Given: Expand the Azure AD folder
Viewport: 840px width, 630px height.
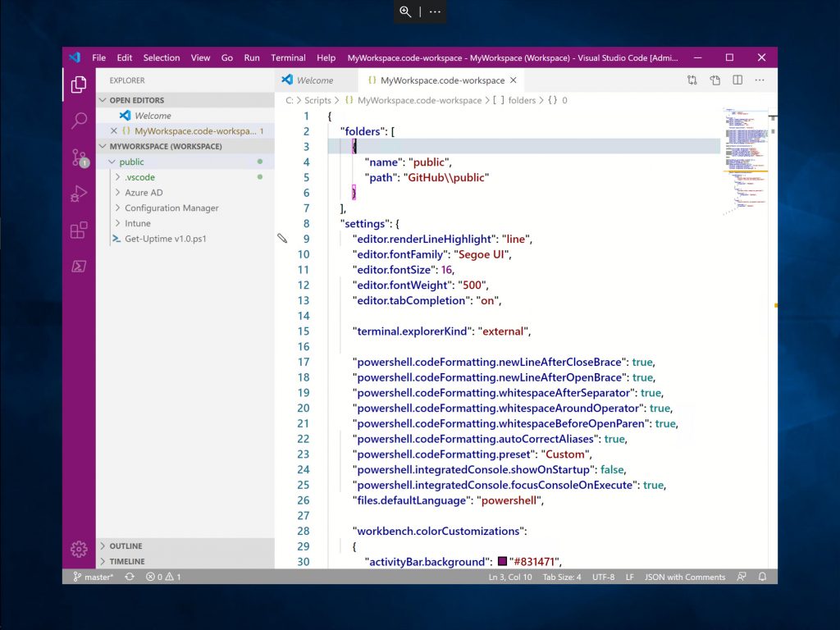Looking at the screenshot, I should (x=118, y=192).
